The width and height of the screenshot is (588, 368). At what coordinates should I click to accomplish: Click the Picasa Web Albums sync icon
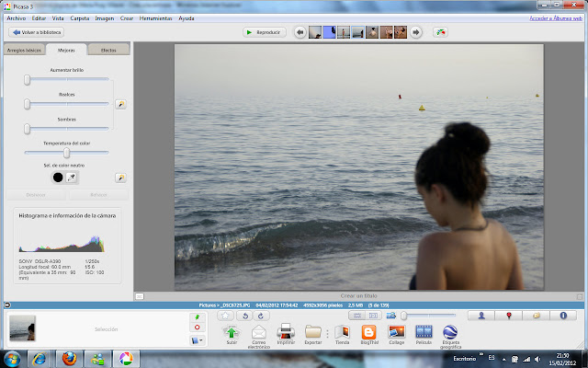point(441,32)
